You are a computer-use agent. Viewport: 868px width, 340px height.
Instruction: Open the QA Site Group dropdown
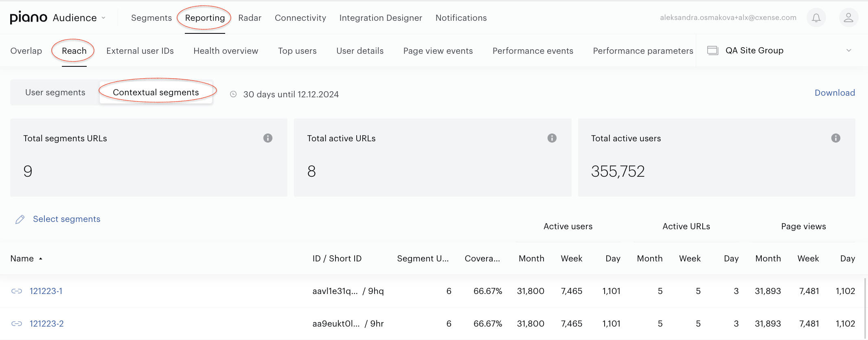(779, 50)
